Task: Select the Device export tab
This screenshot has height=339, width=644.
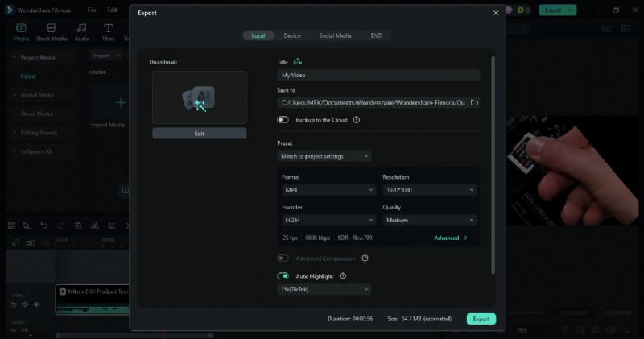Action: coord(292,35)
